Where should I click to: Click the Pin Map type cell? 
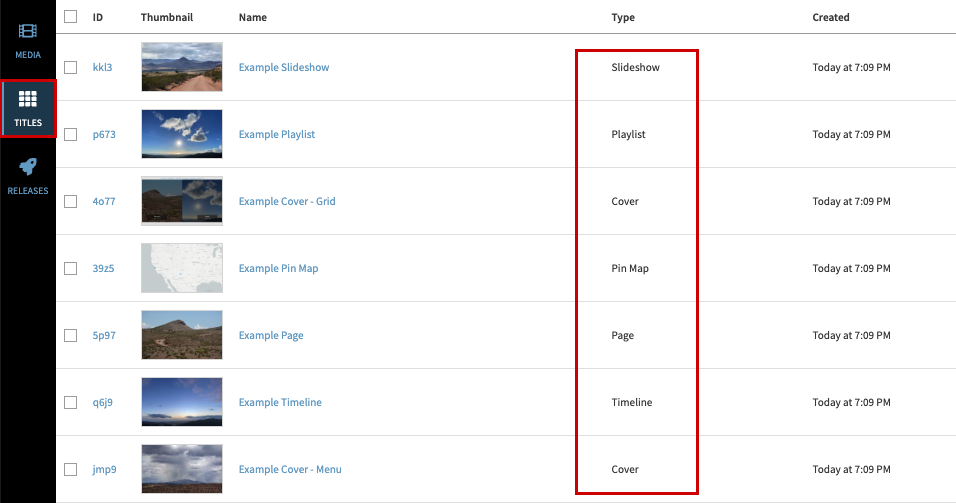630,268
